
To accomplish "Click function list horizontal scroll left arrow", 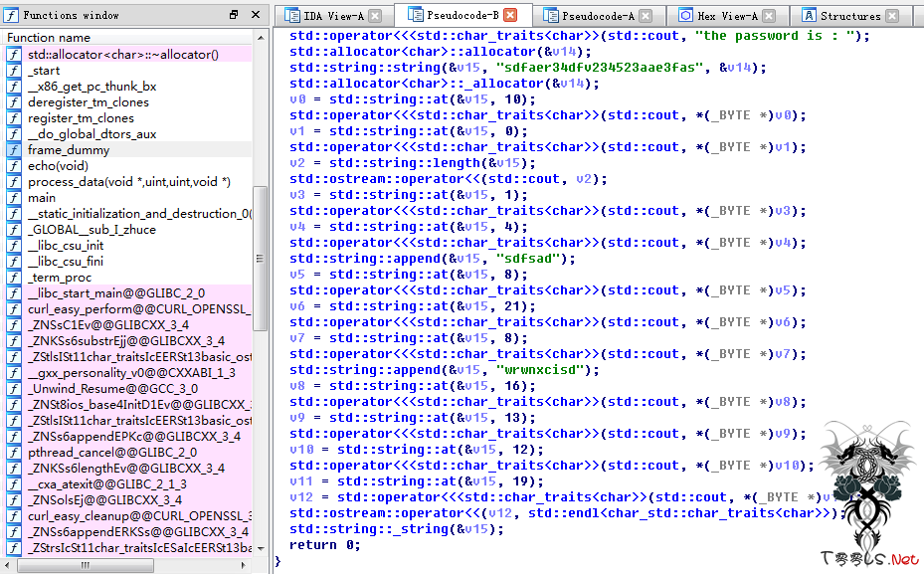I will click(8, 565).
